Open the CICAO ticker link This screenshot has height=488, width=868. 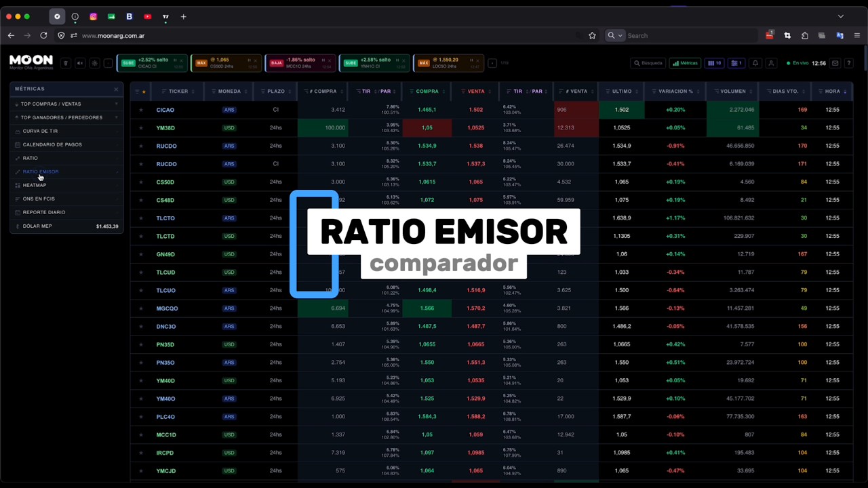(x=165, y=110)
